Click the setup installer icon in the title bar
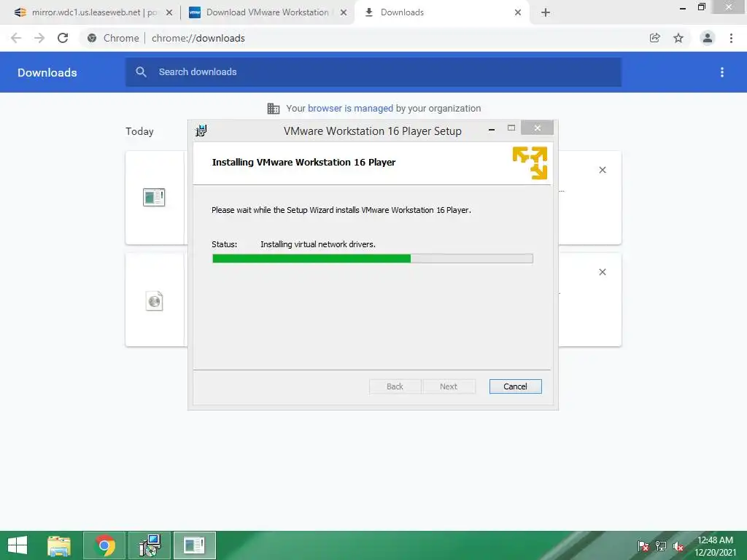Image resolution: width=747 pixels, height=560 pixels. tap(201, 131)
